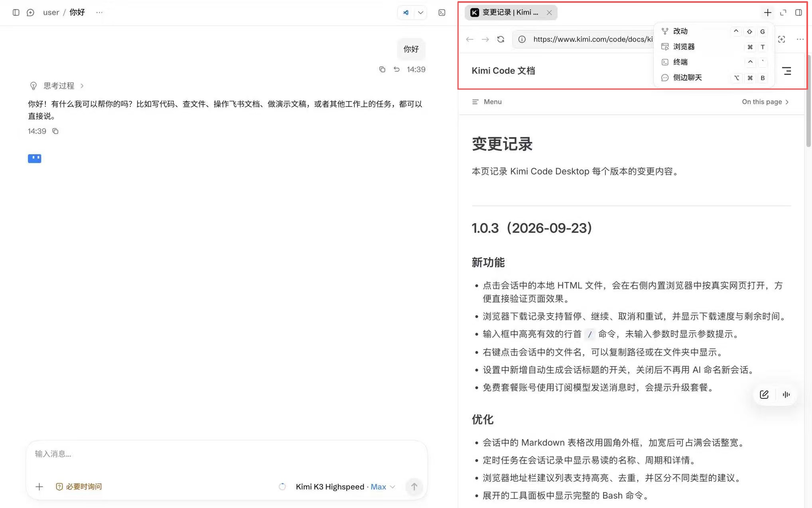Click the send arrow button

tap(414, 486)
